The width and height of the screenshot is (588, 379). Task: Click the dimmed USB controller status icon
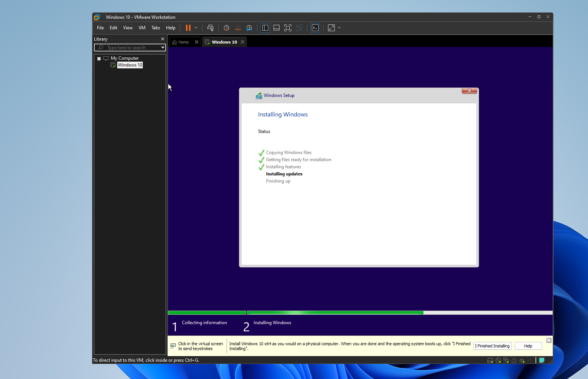click(530, 360)
